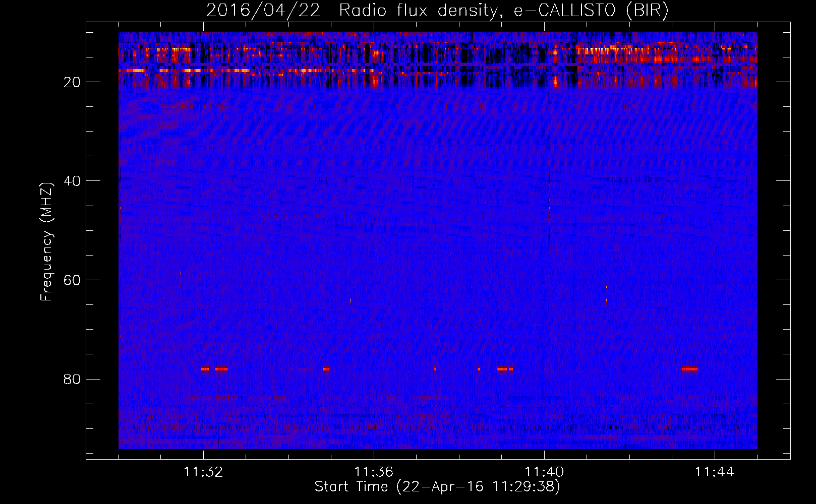Click the 40 MHz frequency tick label
Image resolution: width=816 pixels, height=504 pixels.
[x=72, y=181]
